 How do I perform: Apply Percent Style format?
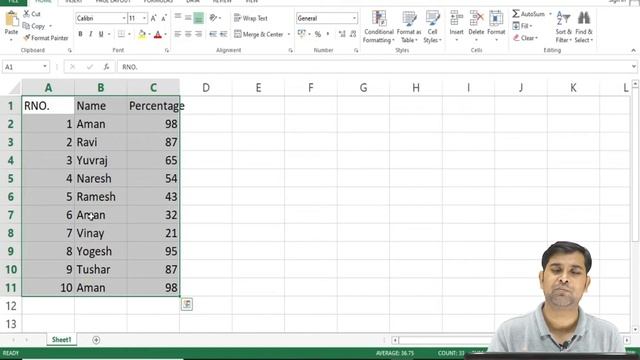[x=318, y=34]
